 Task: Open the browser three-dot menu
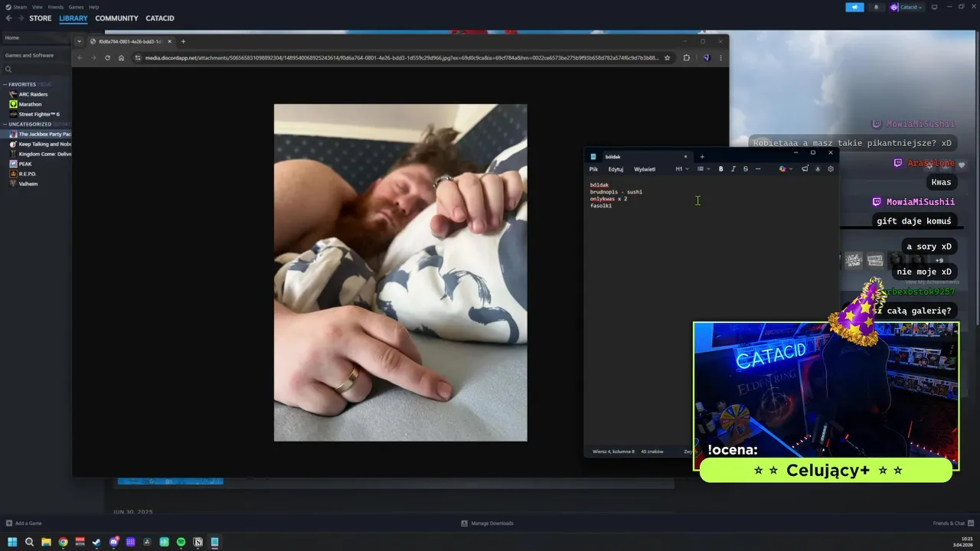[720, 57]
